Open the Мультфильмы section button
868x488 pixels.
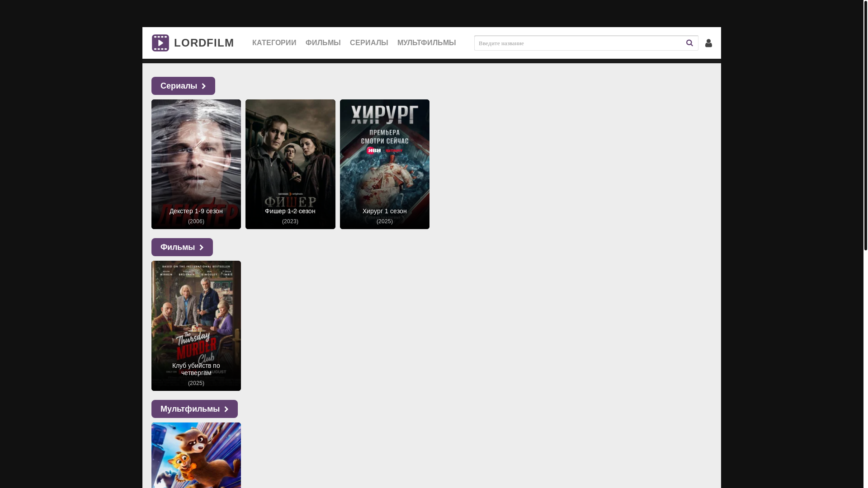(x=194, y=409)
